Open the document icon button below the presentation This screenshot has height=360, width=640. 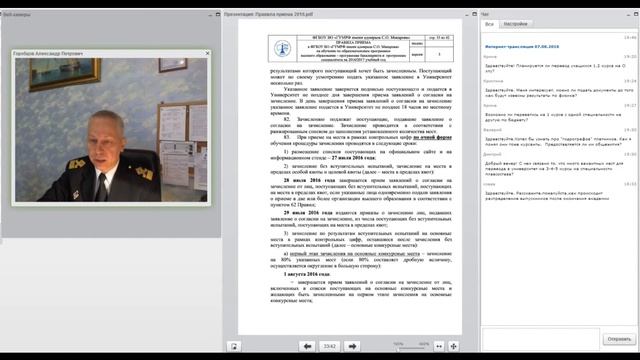[x=234, y=346]
